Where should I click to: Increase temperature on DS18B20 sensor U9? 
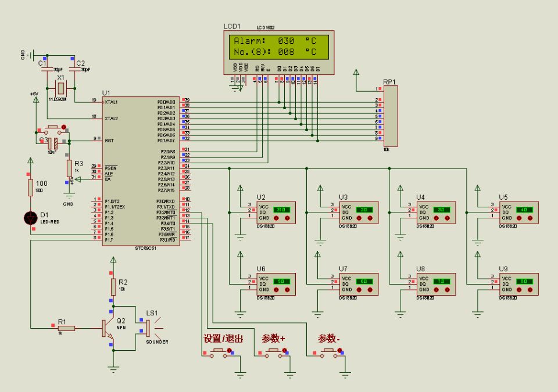coord(530,290)
